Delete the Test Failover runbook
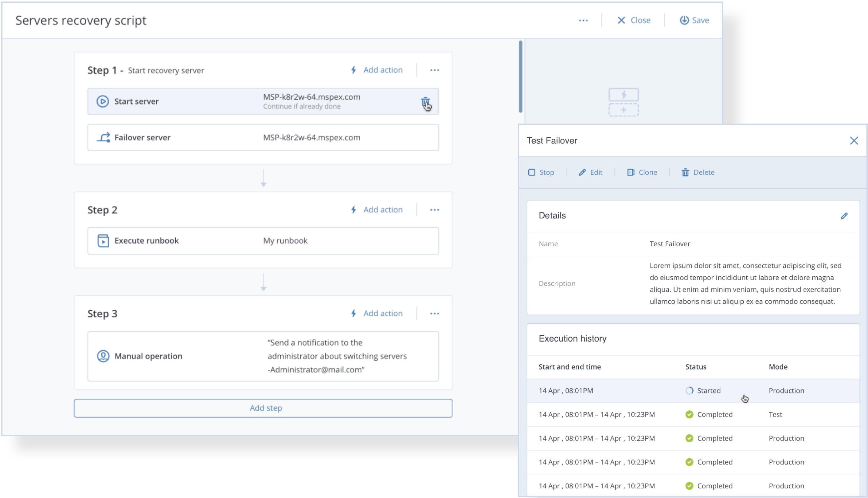 (698, 172)
